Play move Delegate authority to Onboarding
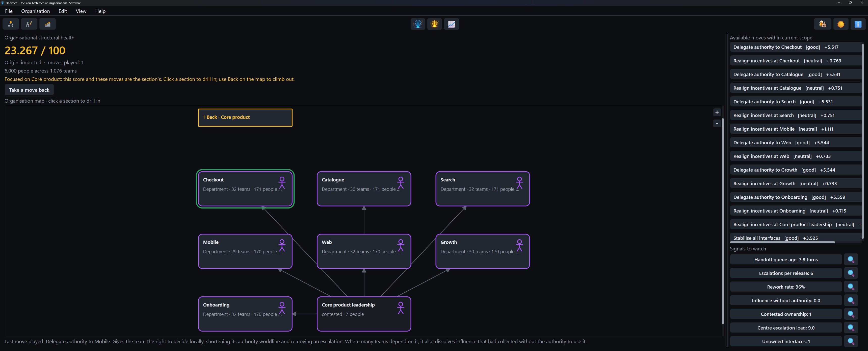 coord(796,197)
